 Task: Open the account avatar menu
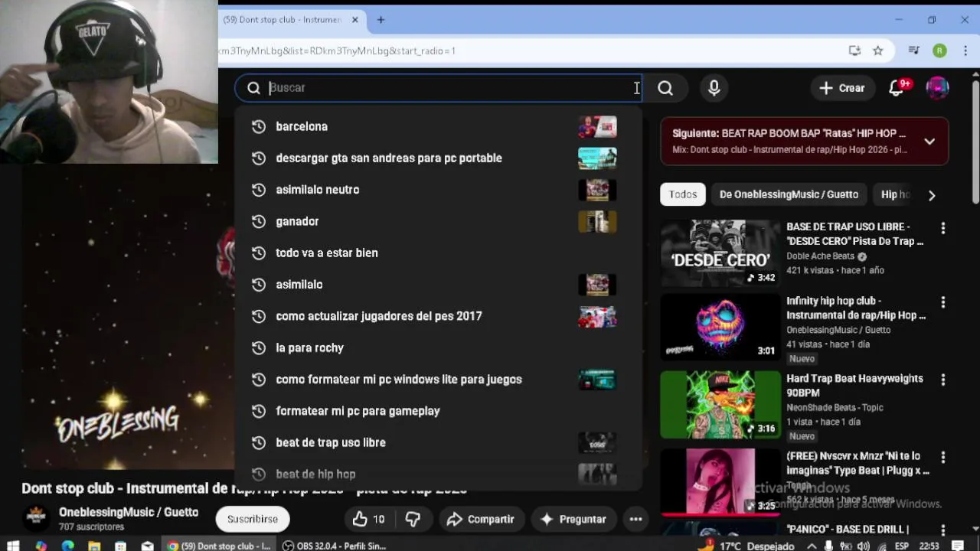tap(937, 88)
